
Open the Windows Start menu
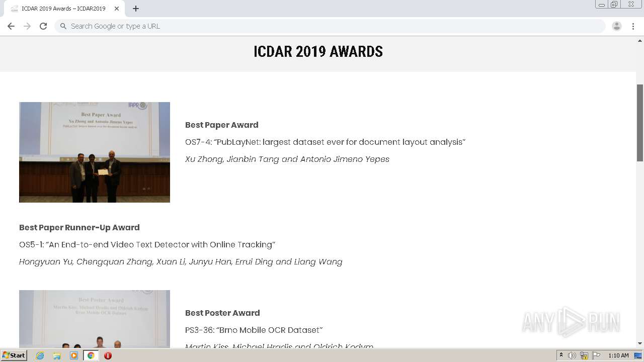click(x=14, y=355)
